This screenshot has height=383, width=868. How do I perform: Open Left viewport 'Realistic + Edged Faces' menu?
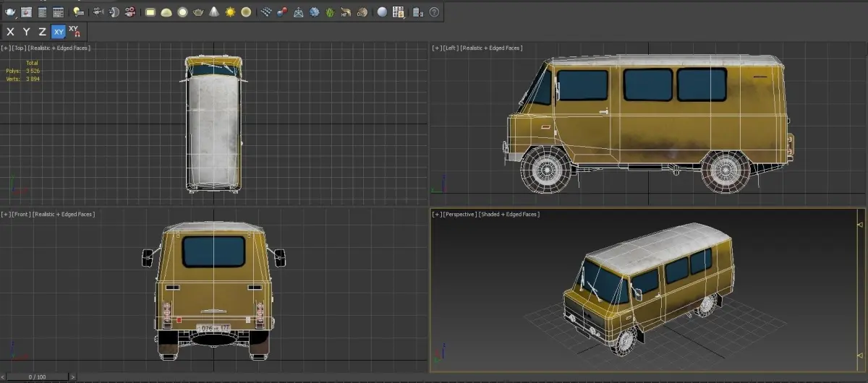pos(492,48)
